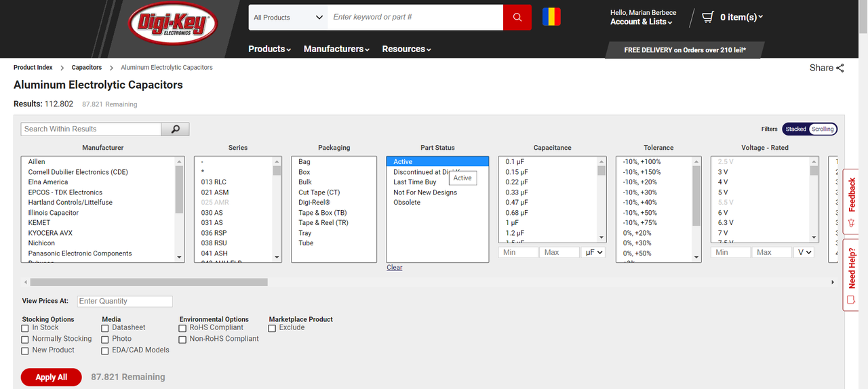868x389 pixels.
Task: Click the Share icon
Action: coord(840,68)
